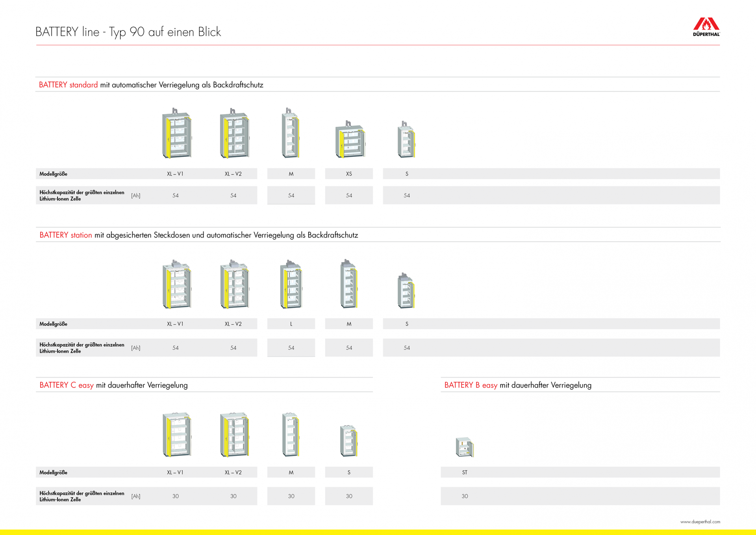Image resolution: width=756 pixels, height=535 pixels.
Task: Select BATTERY standard M cabinet image
Action: click(x=291, y=133)
